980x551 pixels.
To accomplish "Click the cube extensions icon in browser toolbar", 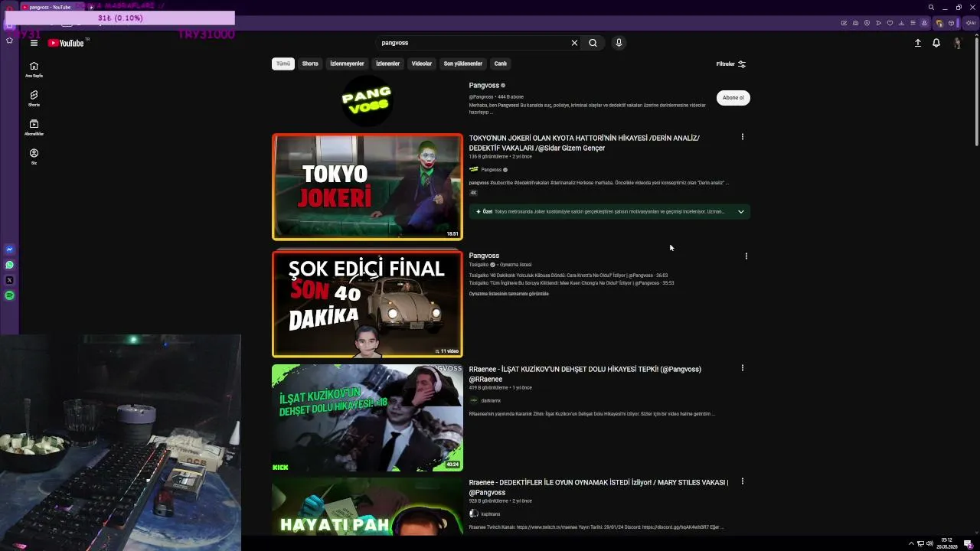I will pos(951,23).
